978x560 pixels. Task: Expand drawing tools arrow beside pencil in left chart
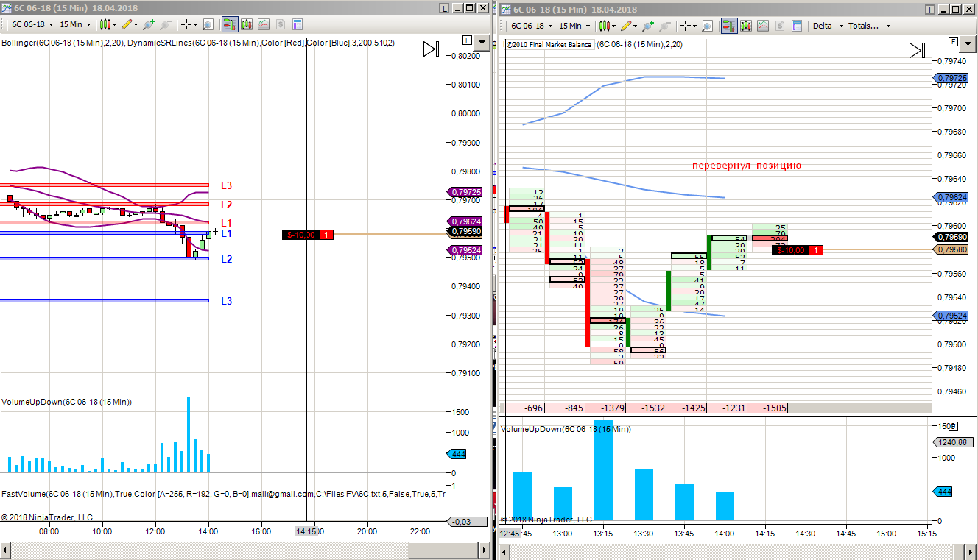(x=137, y=24)
